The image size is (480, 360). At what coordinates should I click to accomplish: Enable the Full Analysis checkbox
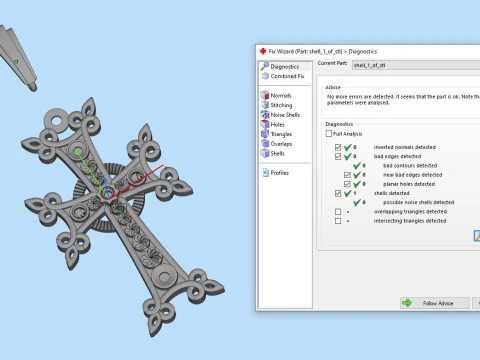pyautogui.click(x=329, y=134)
